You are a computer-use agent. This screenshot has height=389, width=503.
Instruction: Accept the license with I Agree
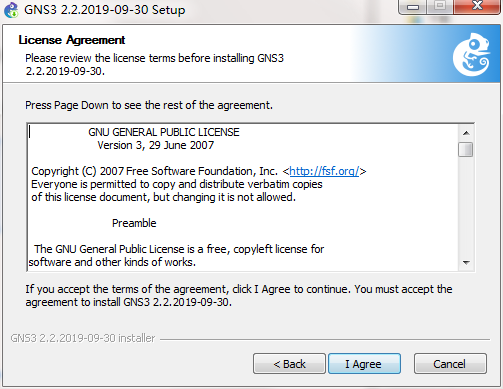click(364, 364)
